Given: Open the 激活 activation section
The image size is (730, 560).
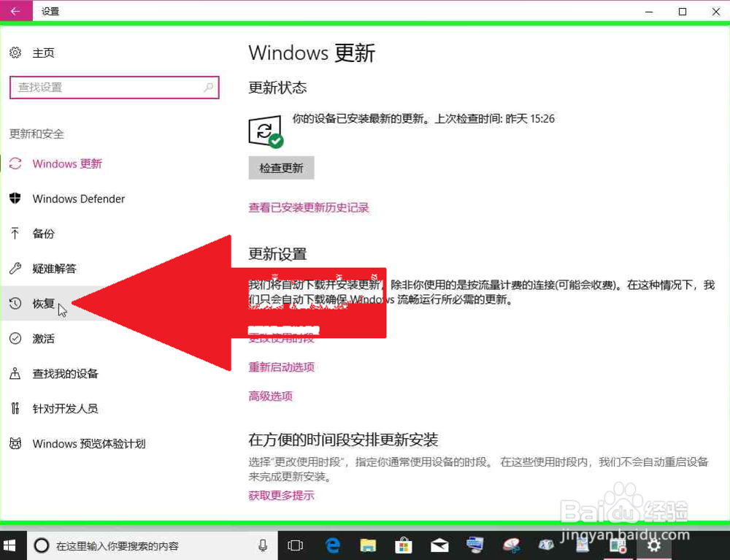Looking at the screenshot, I should click(43, 339).
